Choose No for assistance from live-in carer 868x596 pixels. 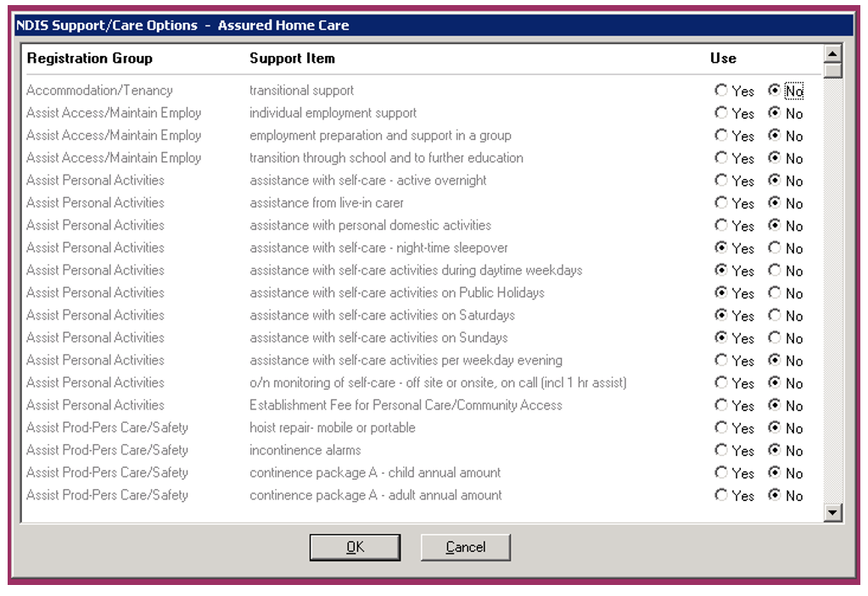(775, 203)
